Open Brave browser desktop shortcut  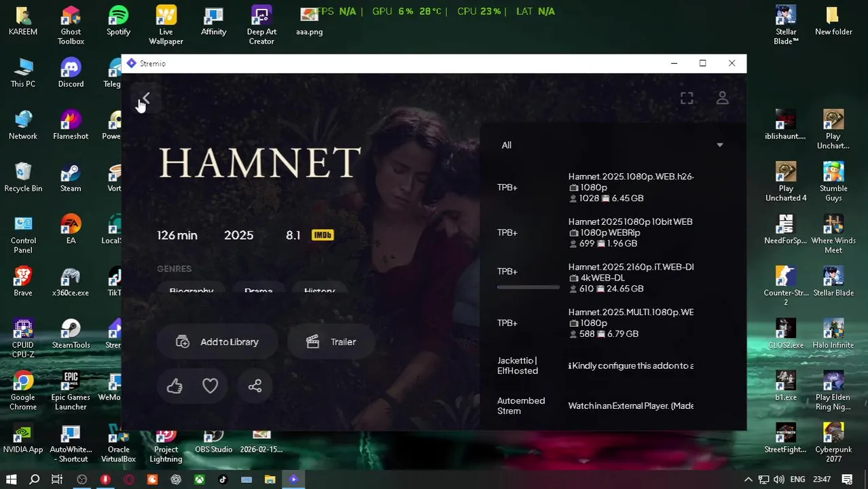tap(23, 282)
